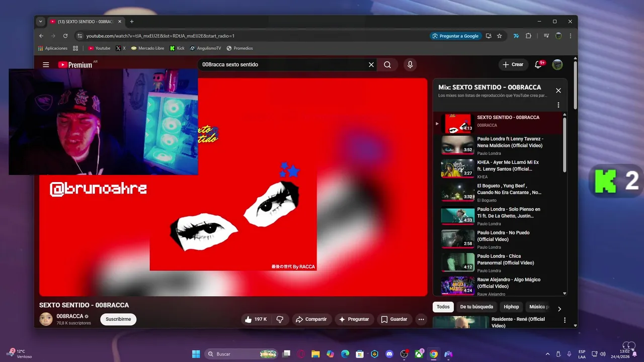Open the 008RACCA channel avatar
Viewport: 644px width, 362px height.
point(46,319)
